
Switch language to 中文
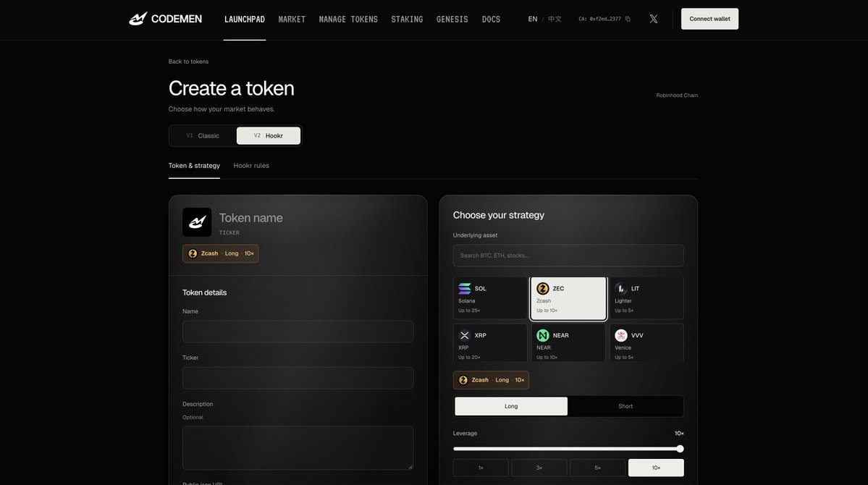coord(555,19)
